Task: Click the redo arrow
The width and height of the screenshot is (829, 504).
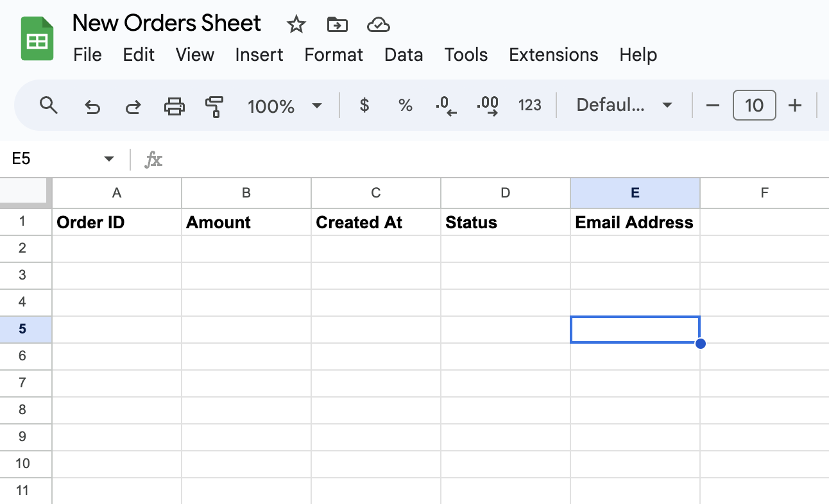Action: [x=133, y=106]
